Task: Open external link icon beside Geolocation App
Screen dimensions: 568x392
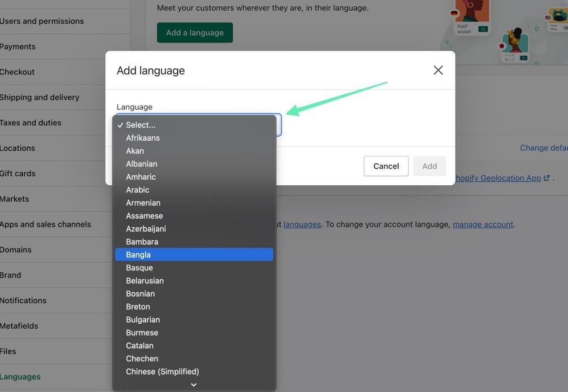Action: coord(546,178)
